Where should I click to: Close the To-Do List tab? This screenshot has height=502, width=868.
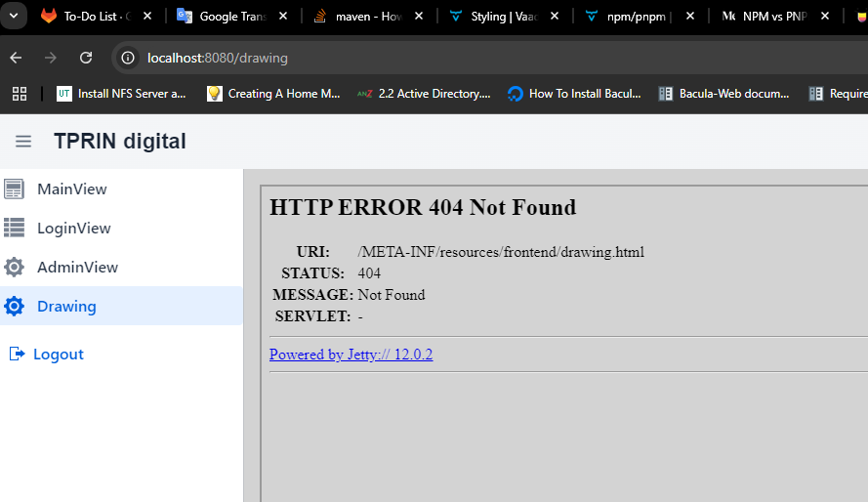147,17
